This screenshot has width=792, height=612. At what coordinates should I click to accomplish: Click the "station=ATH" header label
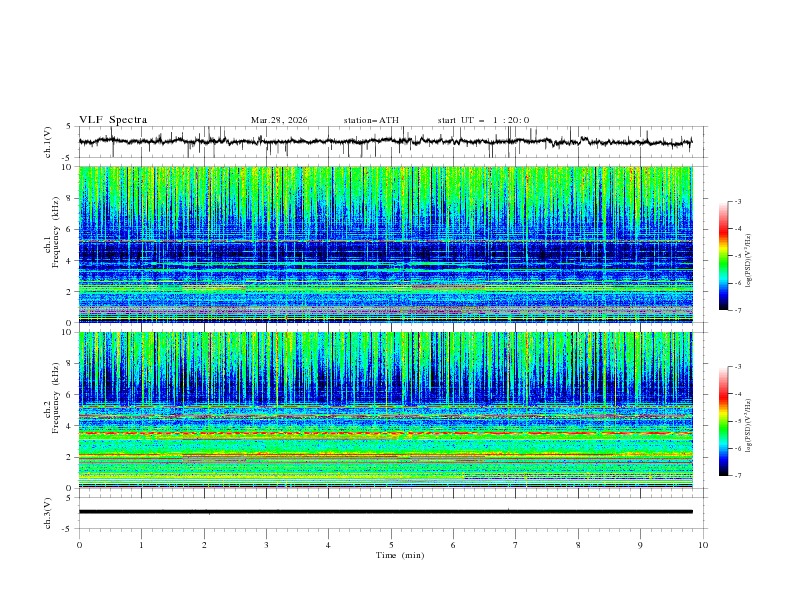371,120
